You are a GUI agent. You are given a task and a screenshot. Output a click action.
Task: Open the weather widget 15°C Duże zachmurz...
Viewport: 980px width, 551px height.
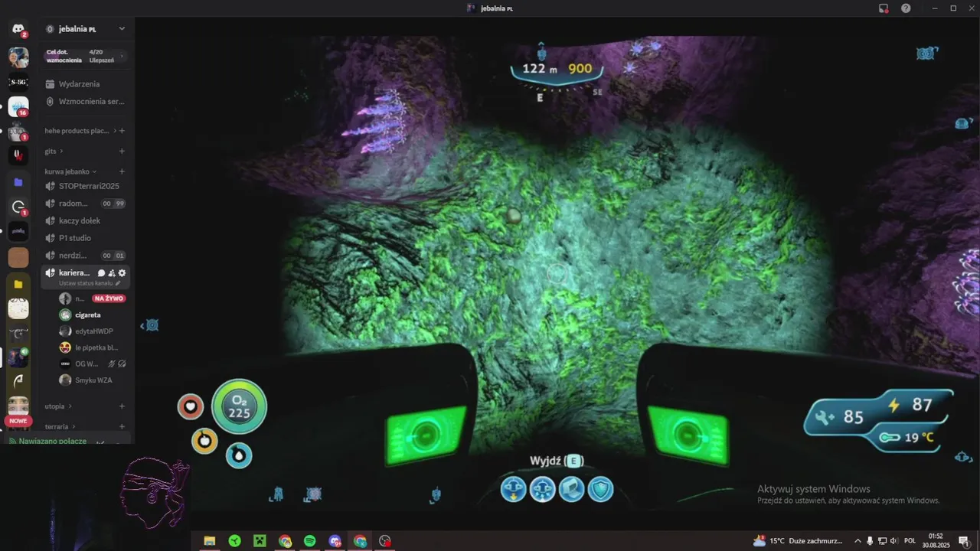click(x=797, y=541)
